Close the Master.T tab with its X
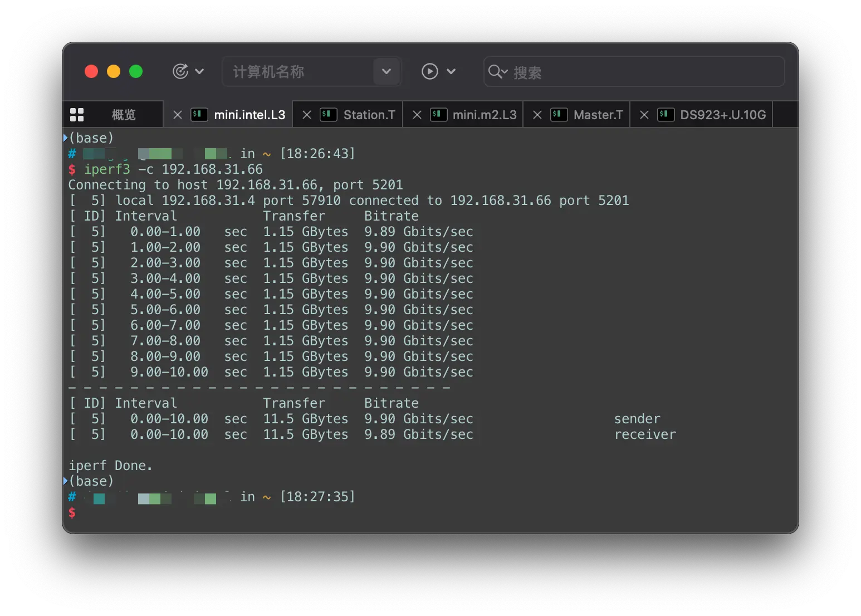Screen dimensions: 861x616 tap(537, 115)
